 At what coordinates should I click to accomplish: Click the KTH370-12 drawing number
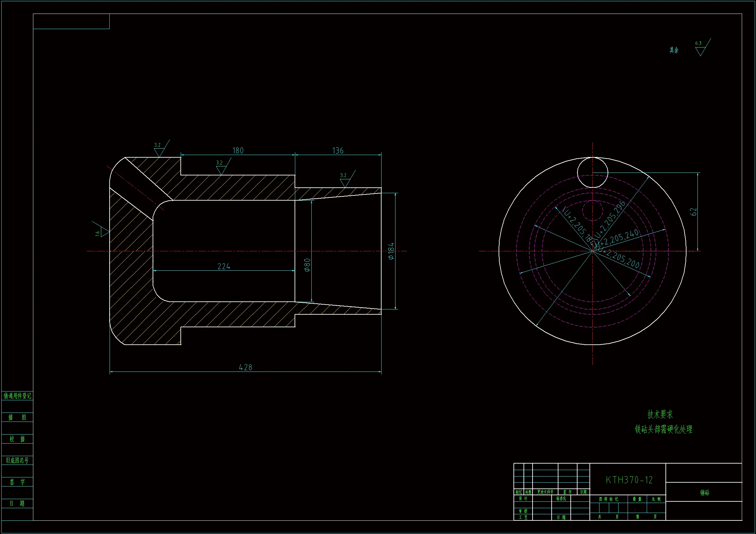point(629,480)
